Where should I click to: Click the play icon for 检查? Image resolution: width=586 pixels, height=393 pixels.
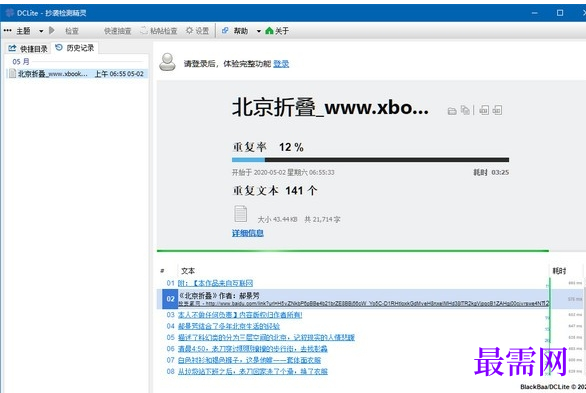click(52, 30)
